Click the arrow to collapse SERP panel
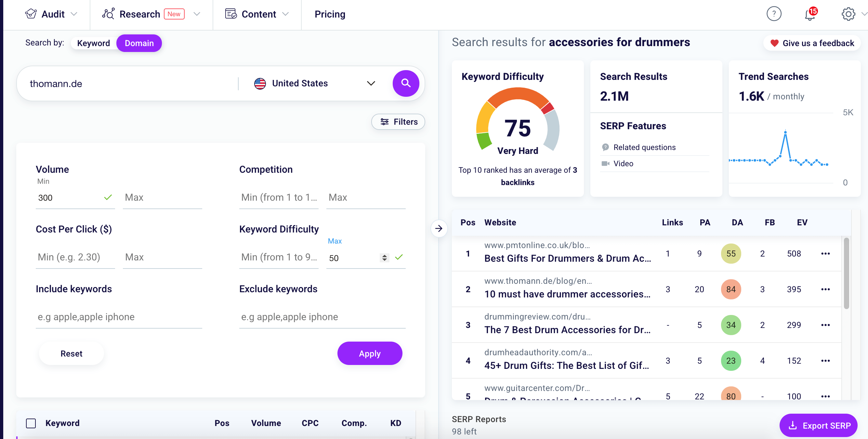Screen dimensions: 868x439 (x=439, y=229)
